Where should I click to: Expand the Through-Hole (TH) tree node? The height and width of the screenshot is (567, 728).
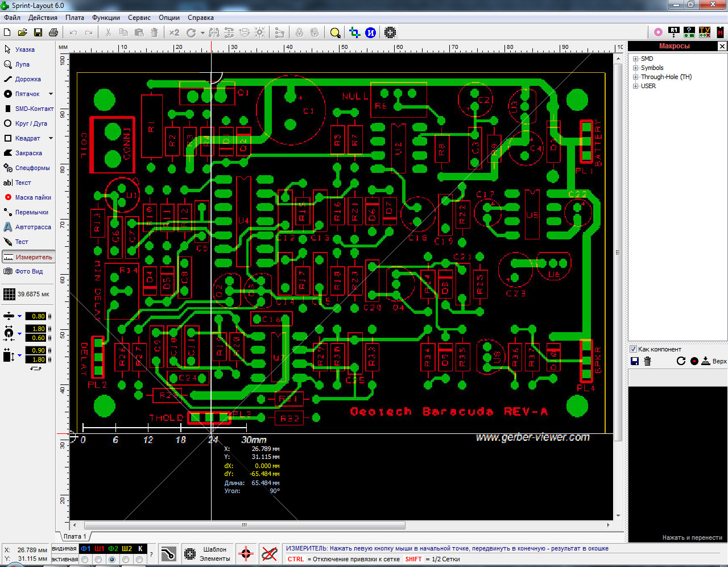(x=636, y=77)
